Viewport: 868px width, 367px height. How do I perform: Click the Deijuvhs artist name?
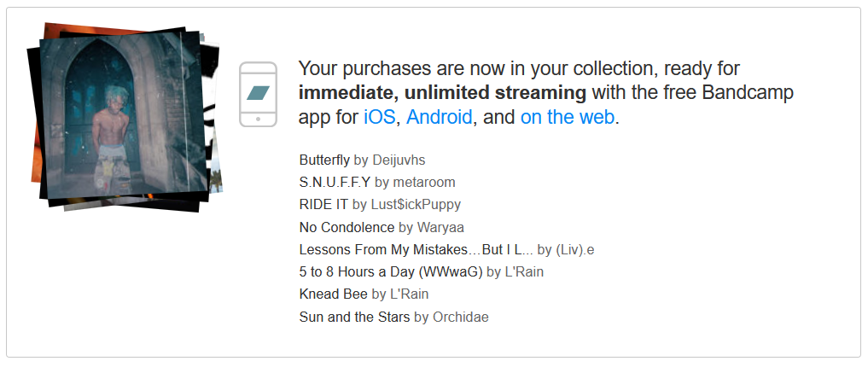point(399,160)
